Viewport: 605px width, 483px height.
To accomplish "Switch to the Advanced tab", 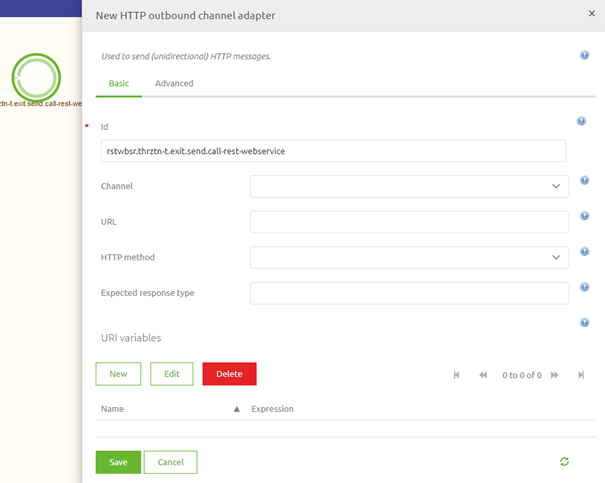I will 174,83.
